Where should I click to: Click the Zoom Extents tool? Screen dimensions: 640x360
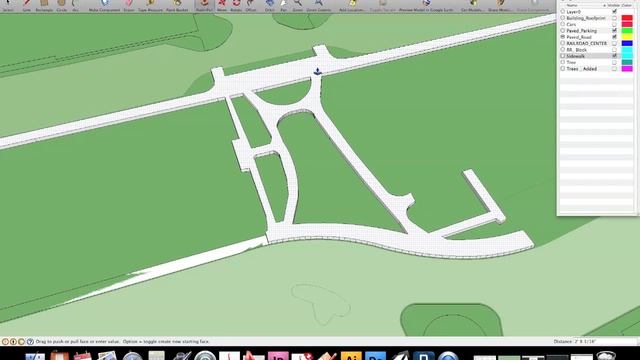(318, 5)
